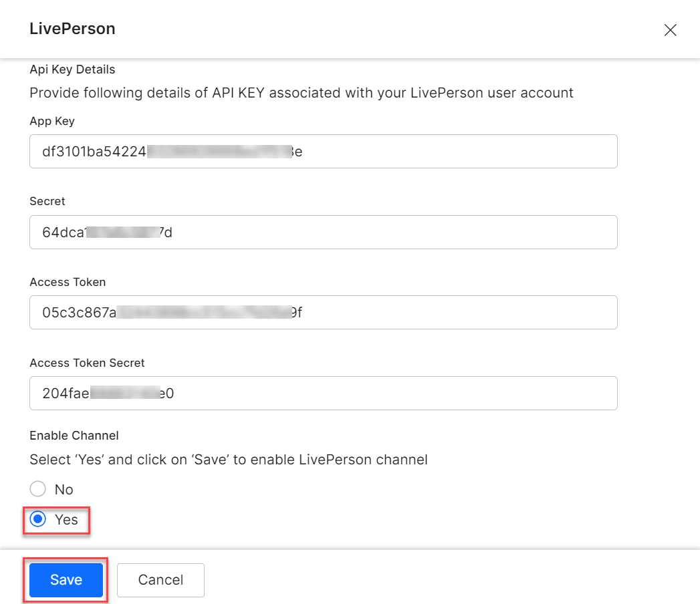
Task: Click the 'No' option text label
Action: (x=64, y=490)
